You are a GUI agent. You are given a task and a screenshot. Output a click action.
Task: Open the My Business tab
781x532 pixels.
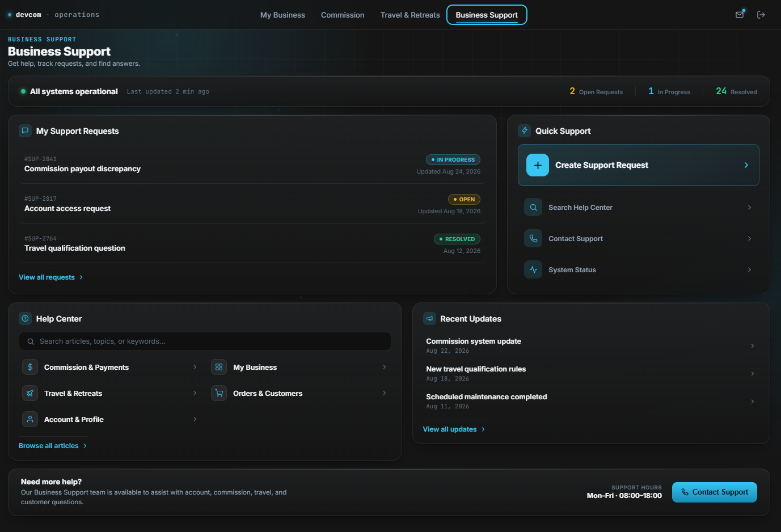point(282,15)
